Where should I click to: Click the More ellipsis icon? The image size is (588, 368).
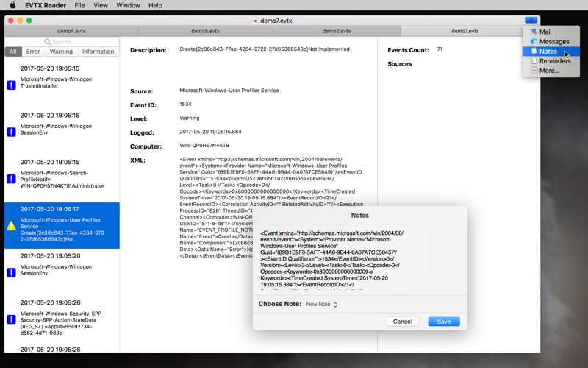tap(534, 71)
